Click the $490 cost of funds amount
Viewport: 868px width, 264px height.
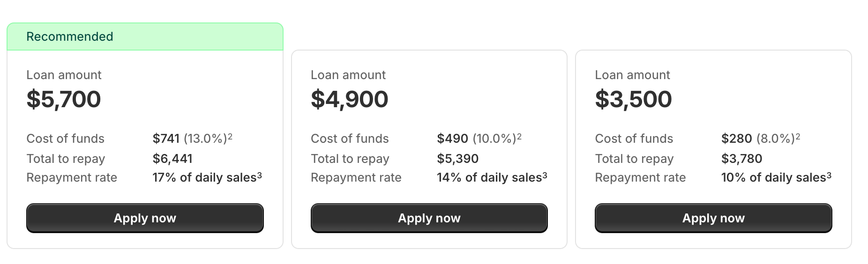[452, 139]
